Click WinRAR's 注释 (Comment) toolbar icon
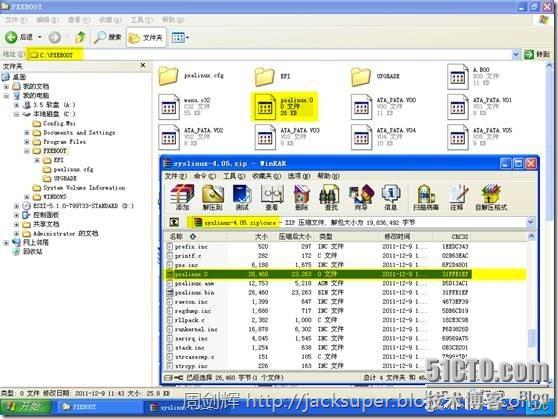Screen dimensions: 558x419 [457, 197]
